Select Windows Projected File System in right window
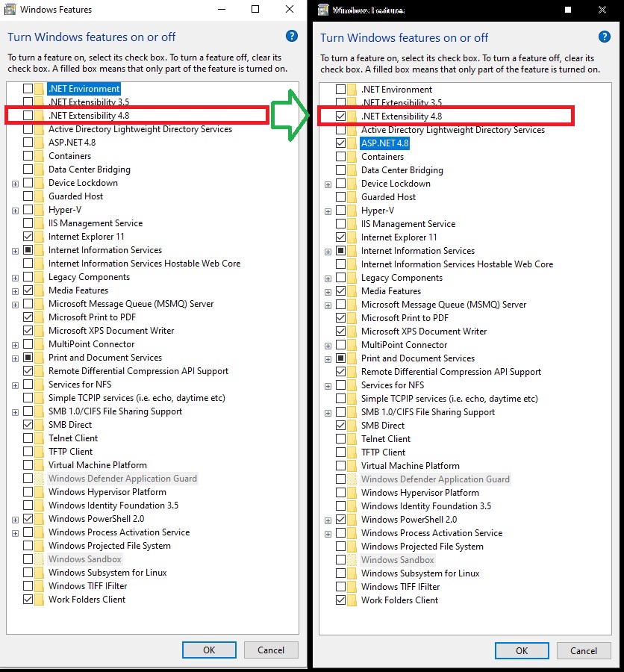This screenshot has height=672, width=624. pyautogui.click(x=422, y=547)
